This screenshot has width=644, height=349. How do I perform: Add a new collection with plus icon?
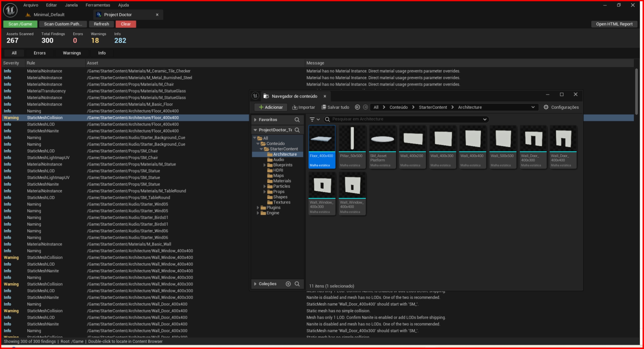click(x=288, y=284)
